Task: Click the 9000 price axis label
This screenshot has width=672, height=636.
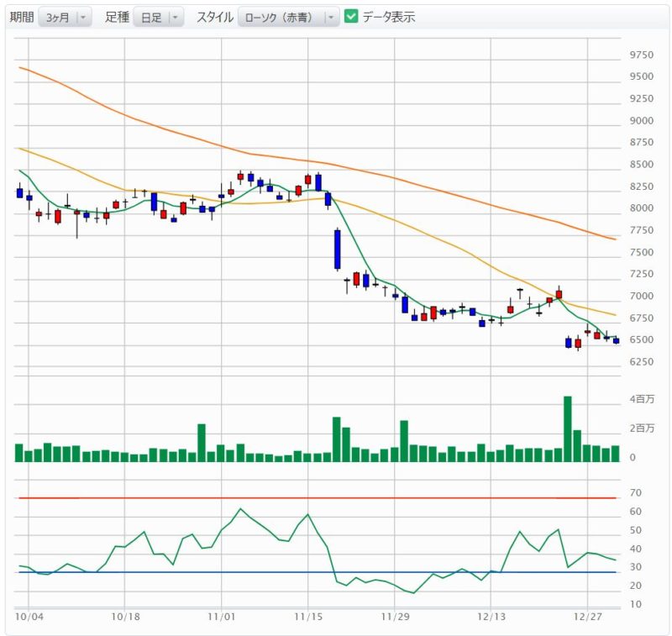Action: [x=642, y=121]
